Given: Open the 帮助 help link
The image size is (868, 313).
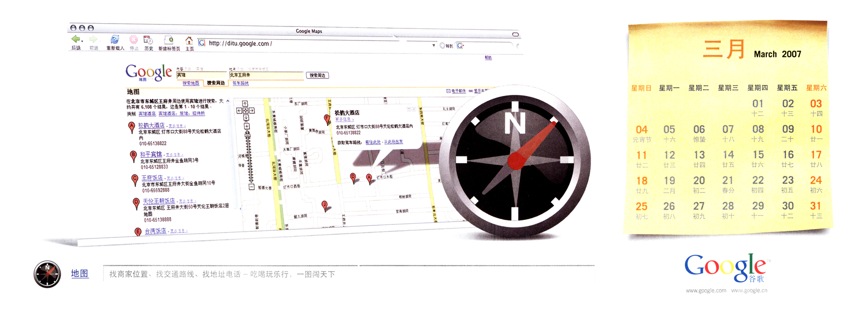Looking at the screenshot, I should pyautogui.click(x=488, y=58).
